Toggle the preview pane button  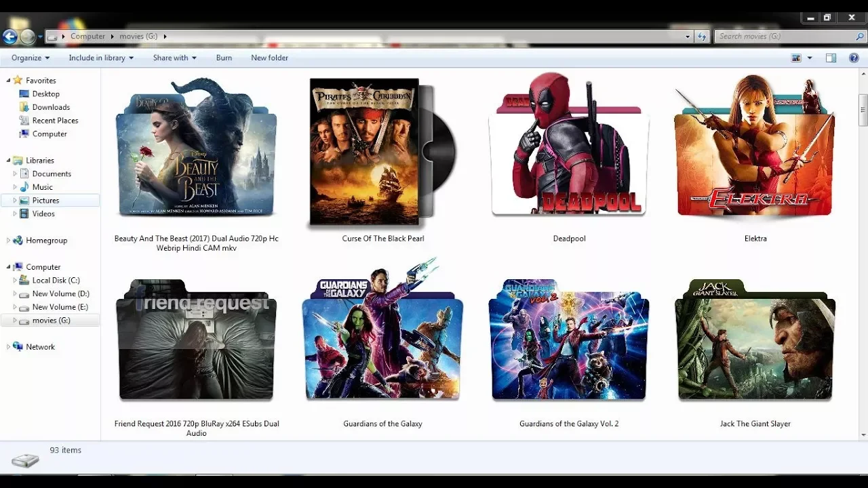(x=831, y=58)
